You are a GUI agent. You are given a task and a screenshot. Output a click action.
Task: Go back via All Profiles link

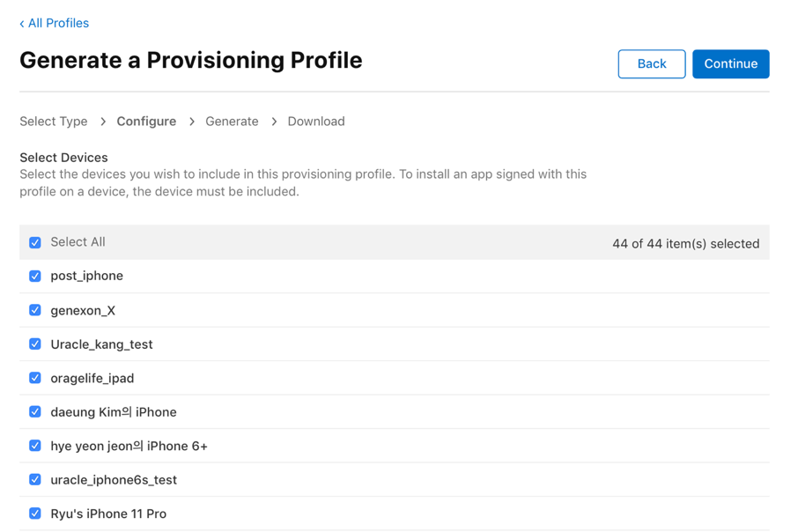(x=54, y=23)
